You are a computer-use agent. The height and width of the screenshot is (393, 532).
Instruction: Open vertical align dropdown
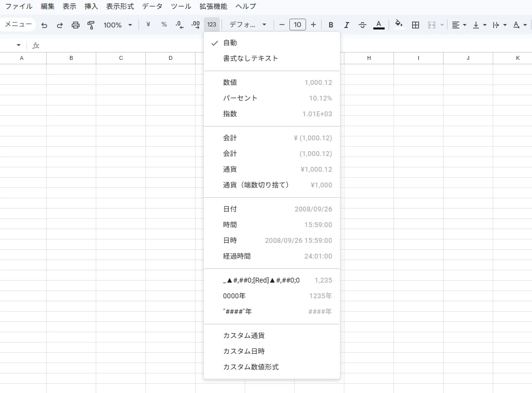click(x=479, y=25)
